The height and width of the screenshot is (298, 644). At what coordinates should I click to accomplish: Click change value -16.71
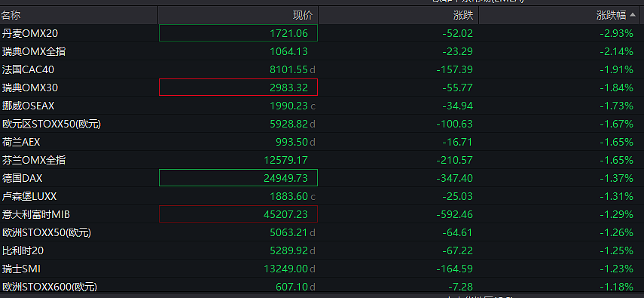[x=457, y=142]
